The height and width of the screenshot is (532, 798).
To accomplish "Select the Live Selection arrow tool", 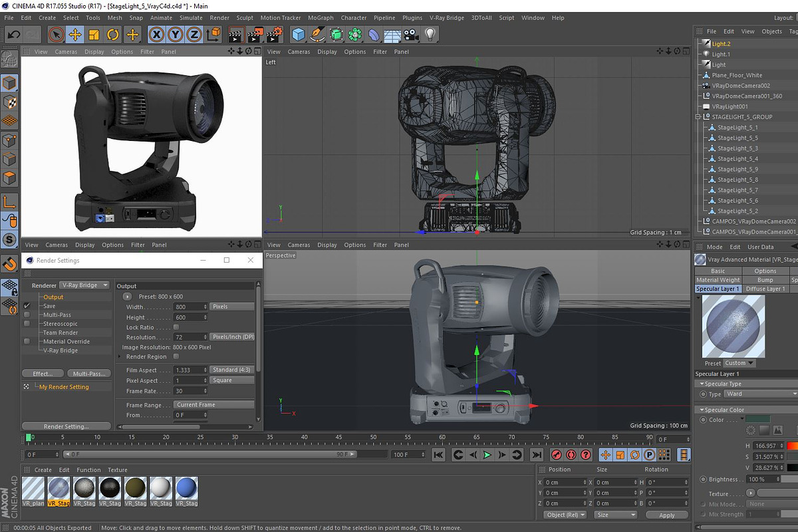I will pyautogui.click(x=57, y=34).
